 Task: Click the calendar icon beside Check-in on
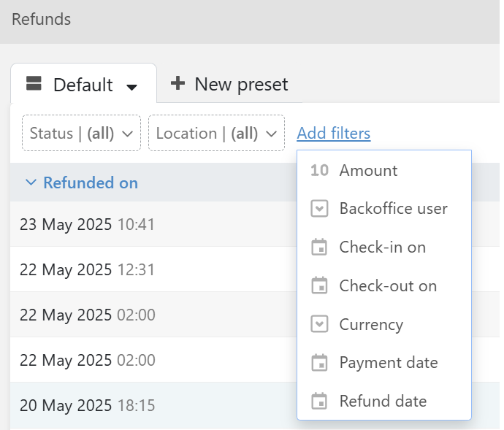pos(319,247)
